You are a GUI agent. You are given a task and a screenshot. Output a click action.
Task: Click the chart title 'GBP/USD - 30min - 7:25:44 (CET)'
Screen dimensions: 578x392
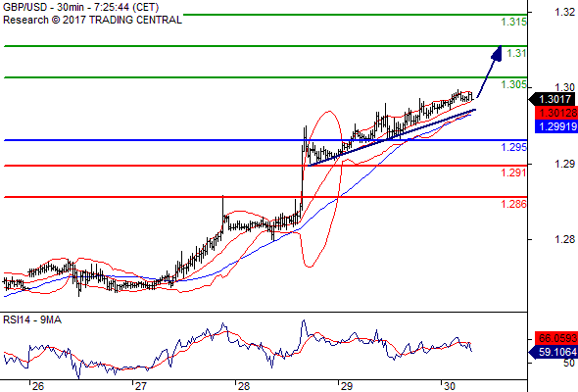[80, 7]
